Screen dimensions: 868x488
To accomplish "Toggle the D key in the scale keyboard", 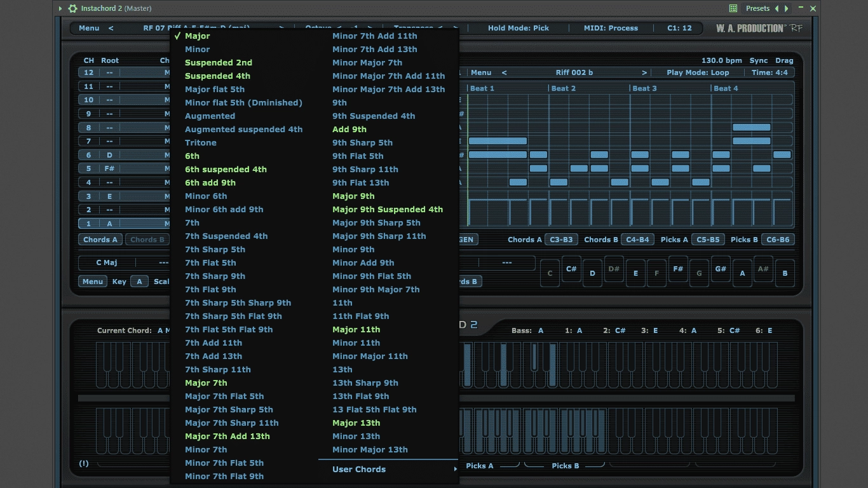I will (x=592, y=273).
